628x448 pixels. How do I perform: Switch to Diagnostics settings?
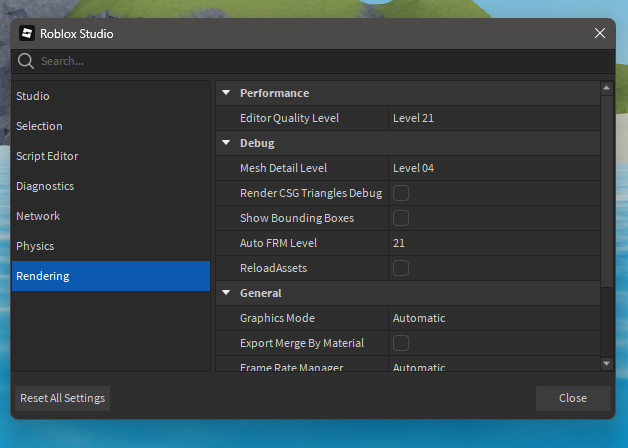click(x=111, y=186)
